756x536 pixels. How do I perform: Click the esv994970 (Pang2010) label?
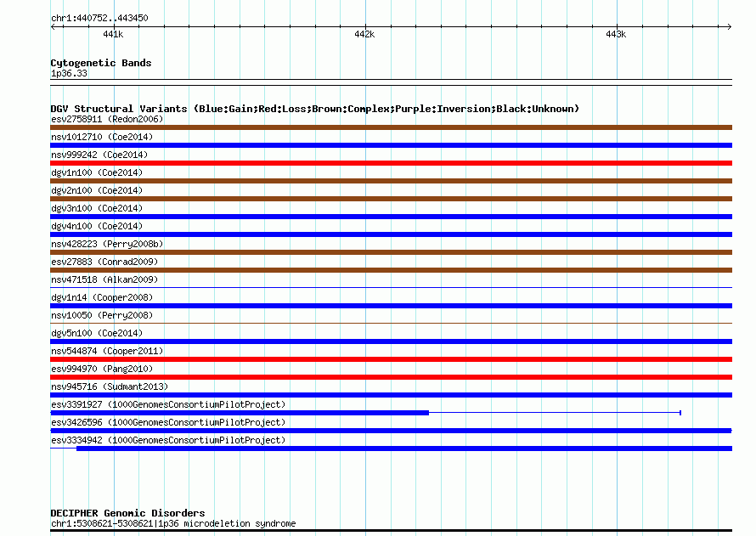[102, 369]
